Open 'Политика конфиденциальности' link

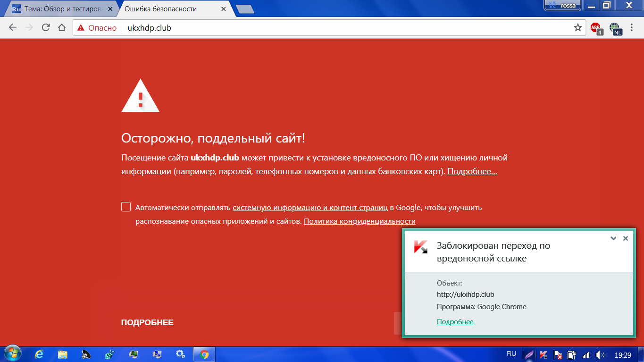[360, 221]
